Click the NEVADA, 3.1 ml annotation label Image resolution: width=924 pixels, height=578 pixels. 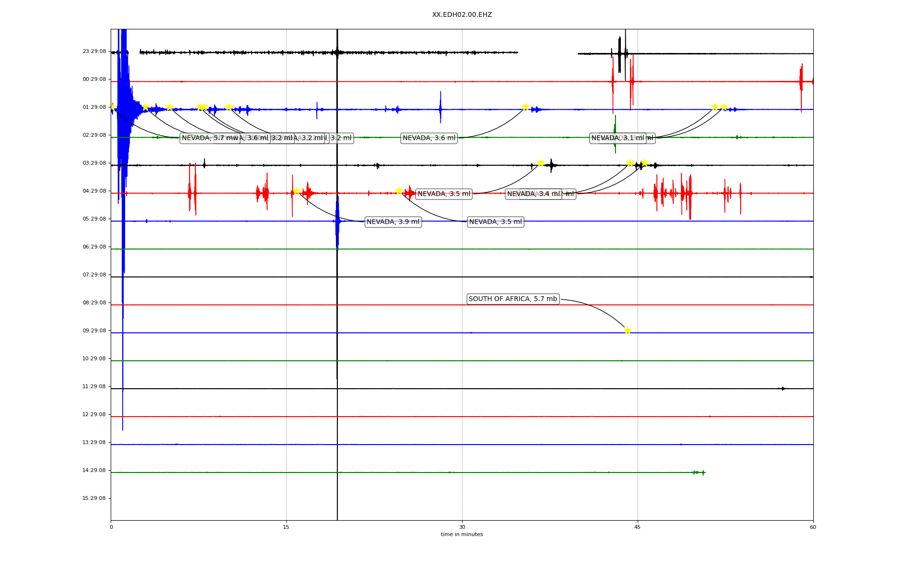tap(617, 138)
